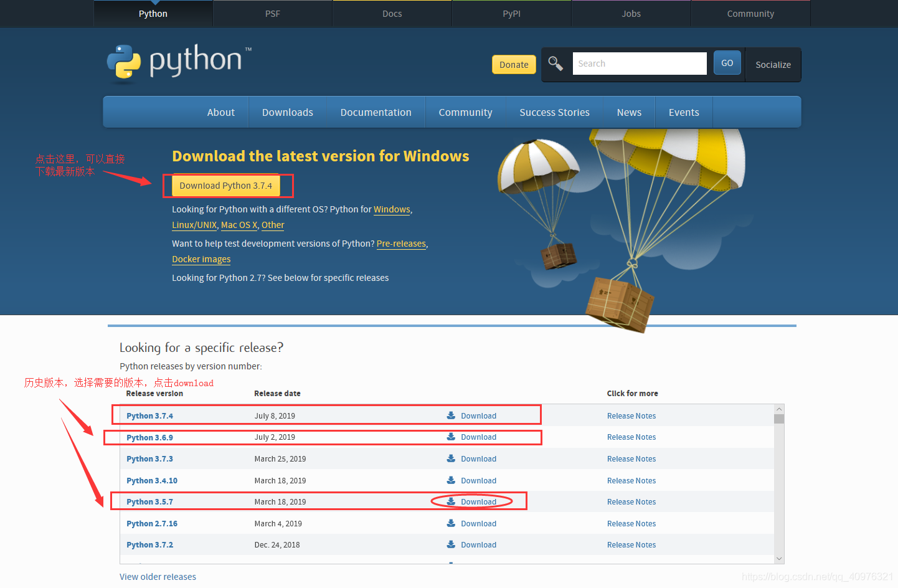Open Release Notes for Python 3.7.3

pyautogui.click(x=631, y=459)
